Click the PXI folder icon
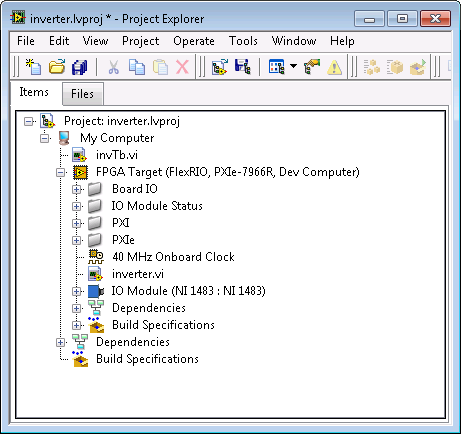This screenshot has height=434, width=461. pos(95,223)
